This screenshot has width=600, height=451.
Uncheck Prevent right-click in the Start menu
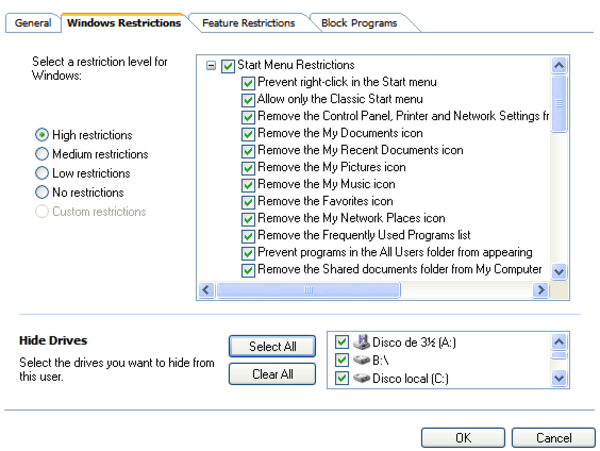[248, 82]
